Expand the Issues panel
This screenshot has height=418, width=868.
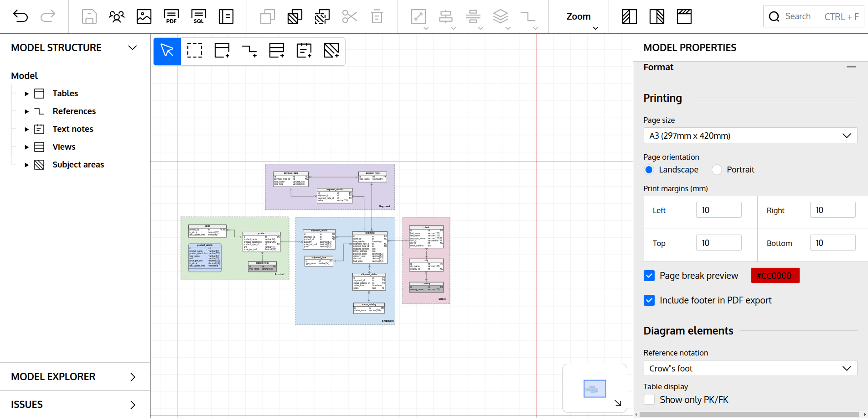133,405
